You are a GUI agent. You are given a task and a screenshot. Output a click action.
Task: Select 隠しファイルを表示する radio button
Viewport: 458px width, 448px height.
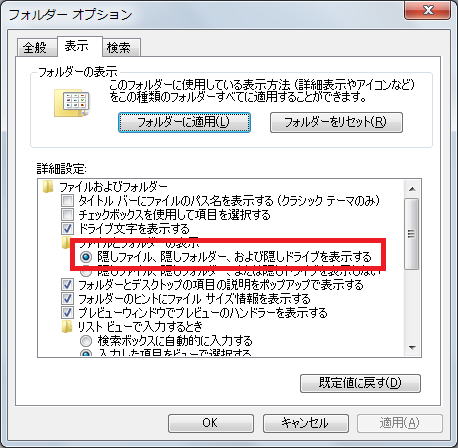pyautogui.click(x=86, y=257)
